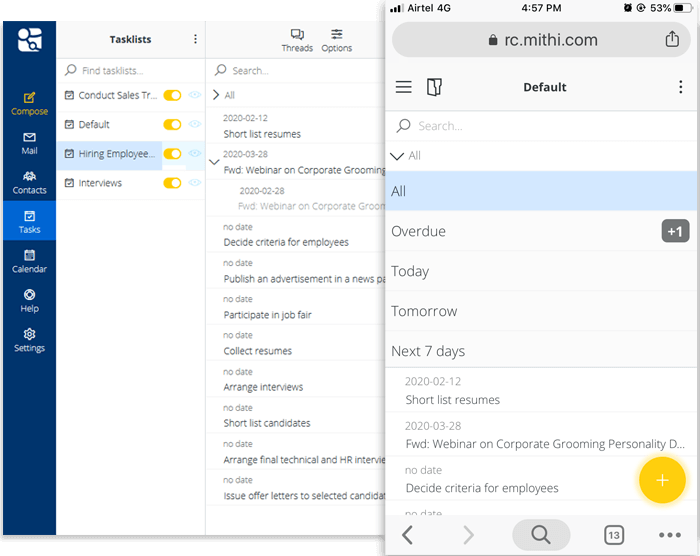The image size is (700, 556).
Task: Open the Mail section in the sidebar
Action: (x=29, y=142)
